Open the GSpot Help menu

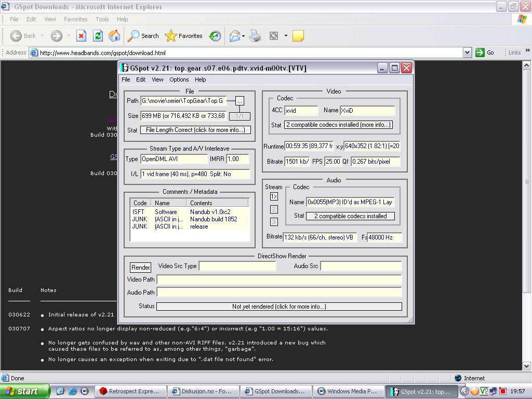(x=200, y=79)
